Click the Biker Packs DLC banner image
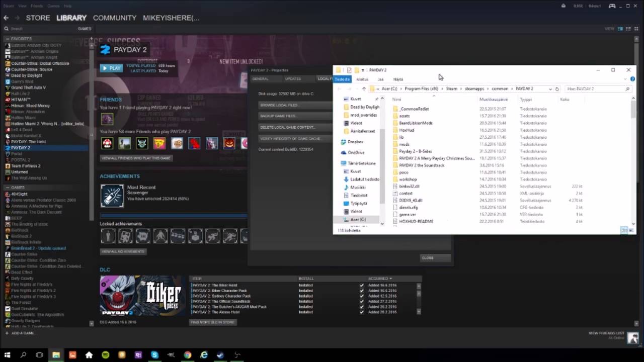The height and width of the screenshot is (362, 644). coord(142,296)
